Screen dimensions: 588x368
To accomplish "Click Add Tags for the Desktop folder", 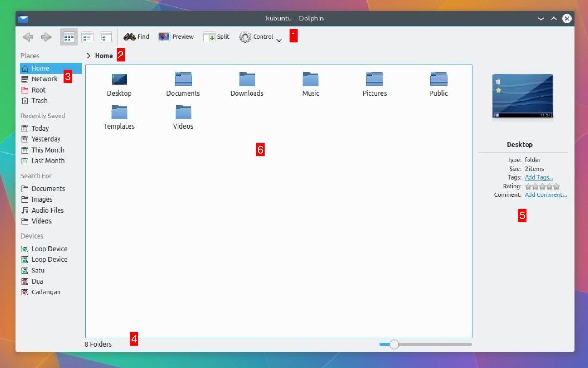I will point(538,177).
